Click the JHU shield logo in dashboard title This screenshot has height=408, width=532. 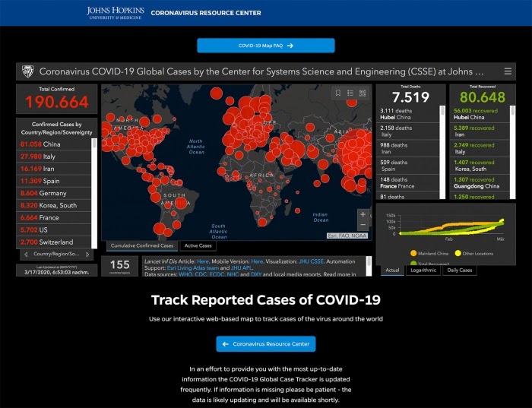point(28,71)
